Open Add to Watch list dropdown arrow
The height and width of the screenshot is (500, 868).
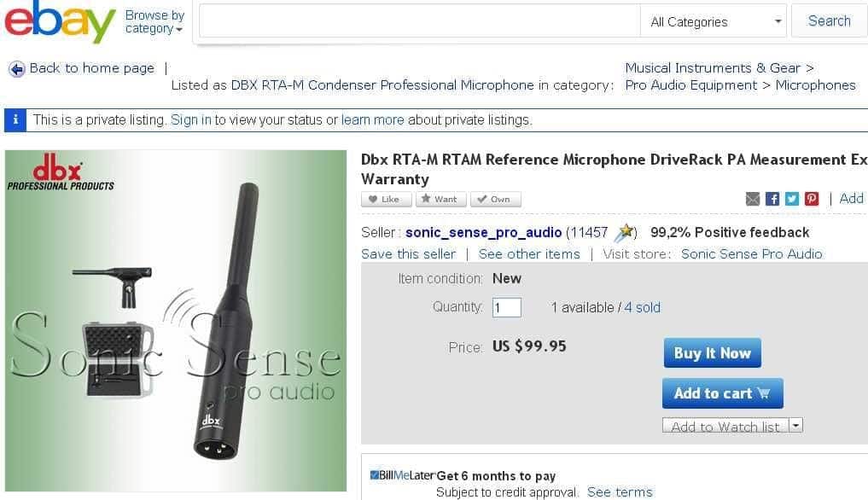point(796,425)
